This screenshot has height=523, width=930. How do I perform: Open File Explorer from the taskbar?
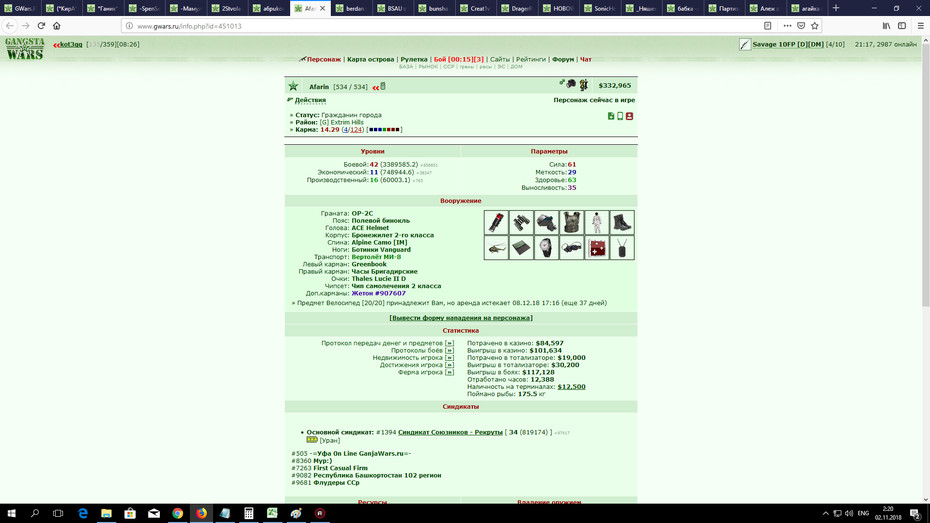[x=106, y=514]
